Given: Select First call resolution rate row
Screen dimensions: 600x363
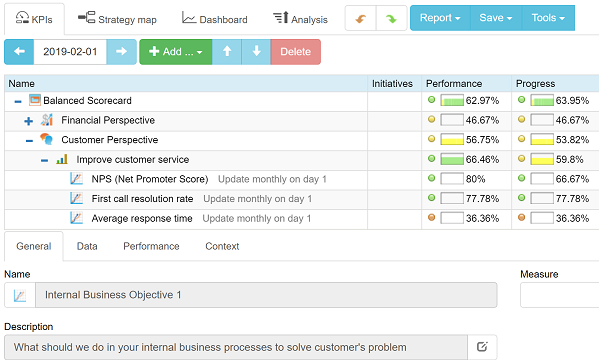Looking at the screenshot, I should (142, 199).
